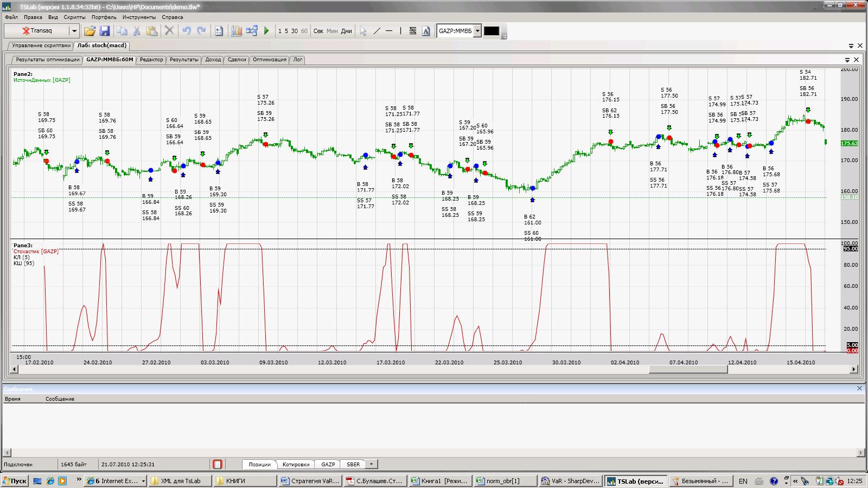The width and height of the screenshot is (868, 488).
Task: Click the chart's horizontal scrollbar thumb
Action: coord(688,369)
